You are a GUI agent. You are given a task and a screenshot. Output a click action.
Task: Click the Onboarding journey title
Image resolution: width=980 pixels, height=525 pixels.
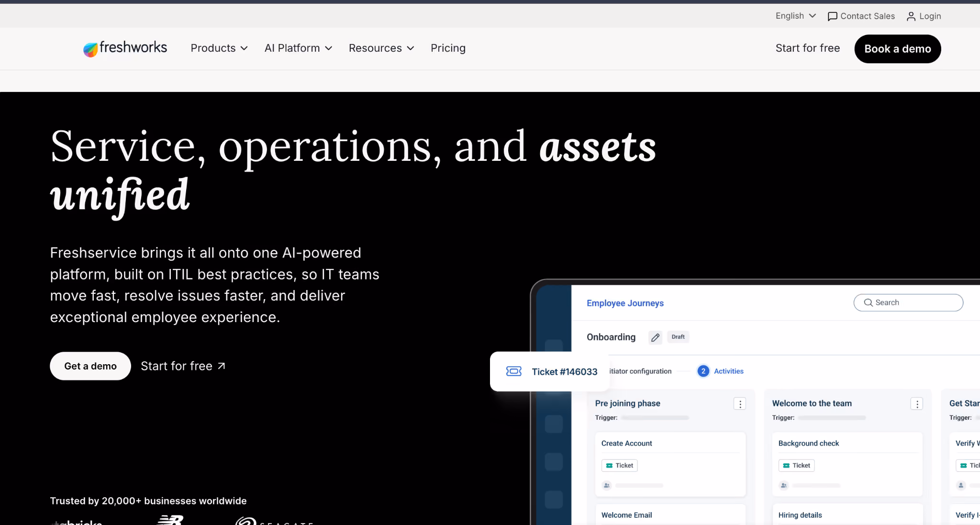[611, 337]
